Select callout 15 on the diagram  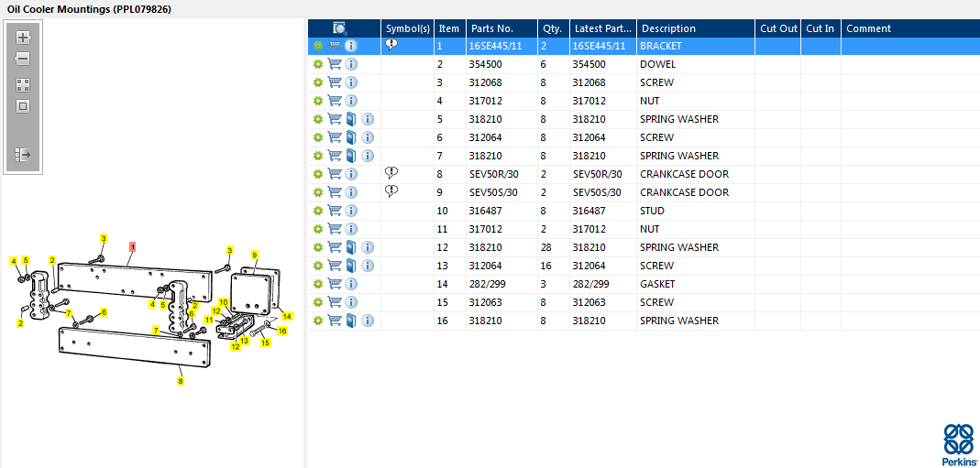point(266,343)
